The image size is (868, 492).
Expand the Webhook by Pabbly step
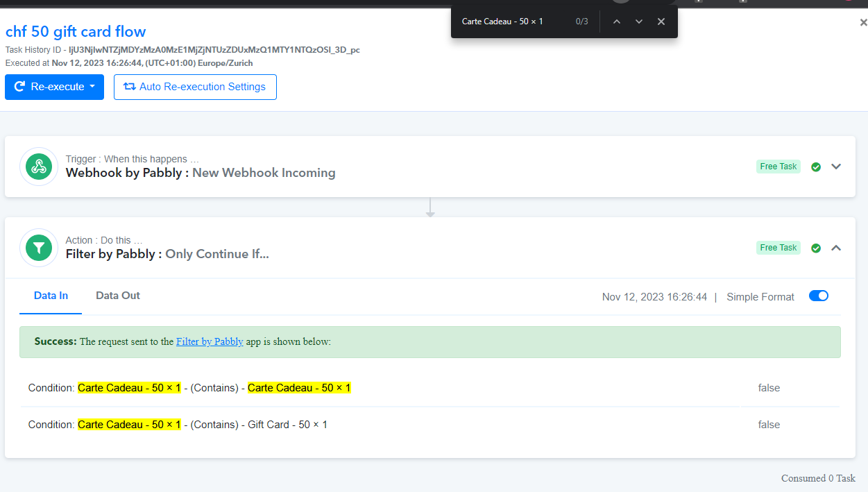tap(836, 167)
